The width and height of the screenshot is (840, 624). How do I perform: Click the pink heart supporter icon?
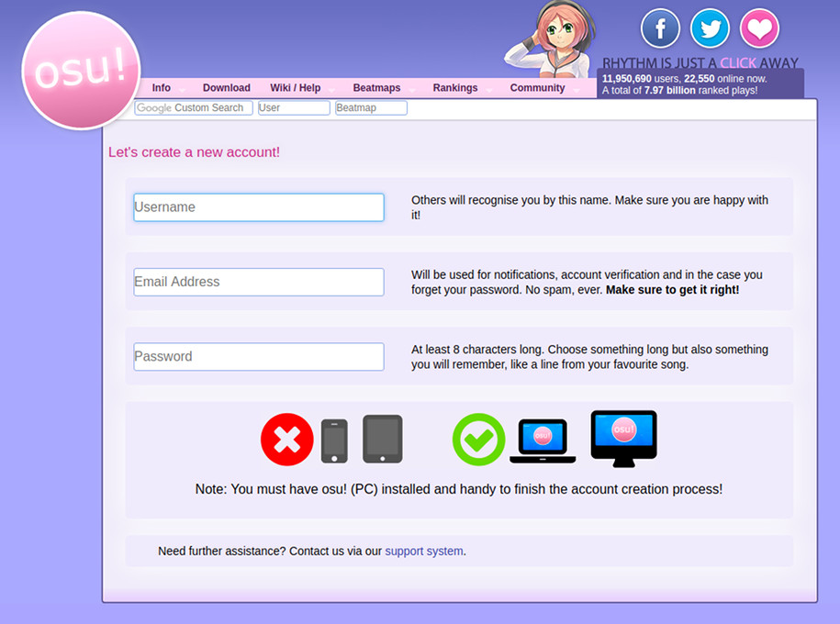coord(759,28)
